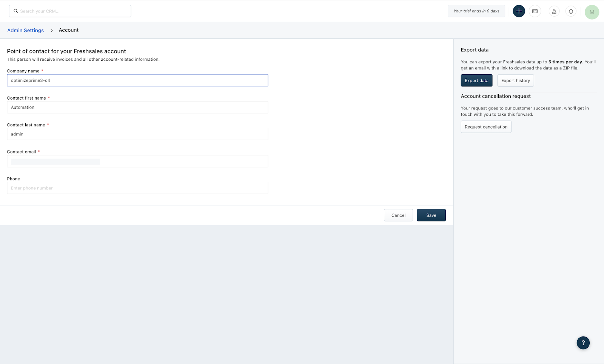Click the Contact first name field
Screen dimensions: 604x364
137,107
